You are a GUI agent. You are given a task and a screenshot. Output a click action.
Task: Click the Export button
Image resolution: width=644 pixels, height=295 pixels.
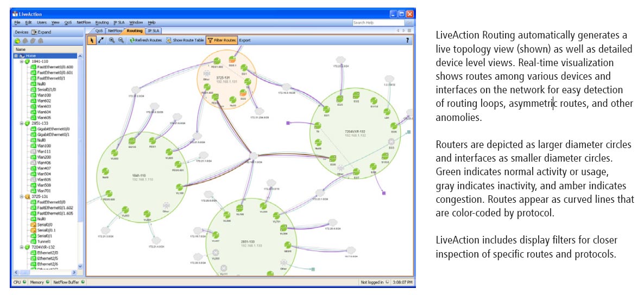pos(244,40)
